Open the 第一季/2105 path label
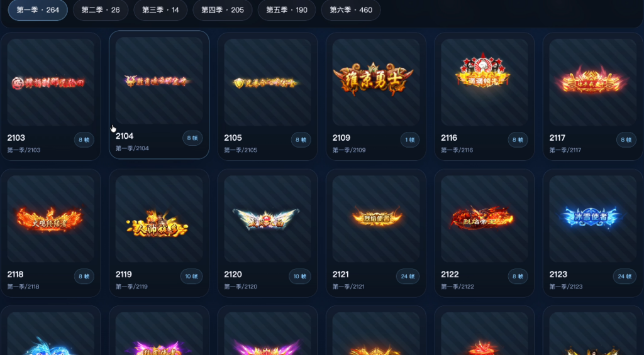This screenshot has height=355, width=644. pyautogui.click(x=241, y=150)
